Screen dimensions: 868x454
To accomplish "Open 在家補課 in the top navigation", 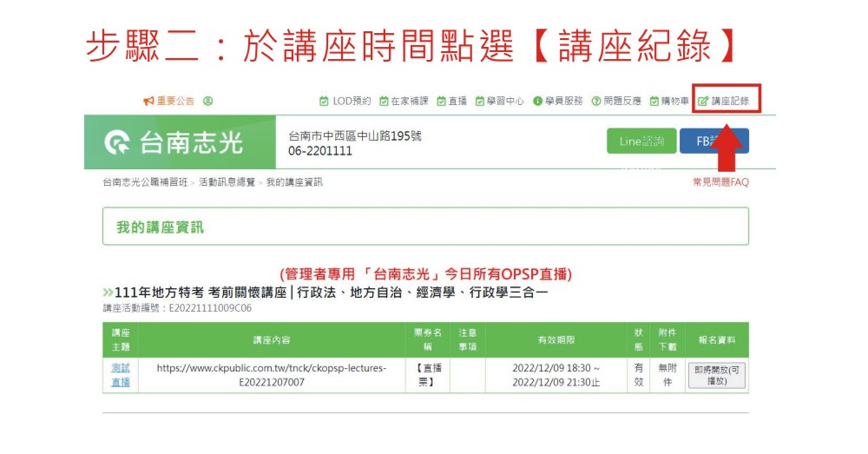I will [x=404, y=102].
